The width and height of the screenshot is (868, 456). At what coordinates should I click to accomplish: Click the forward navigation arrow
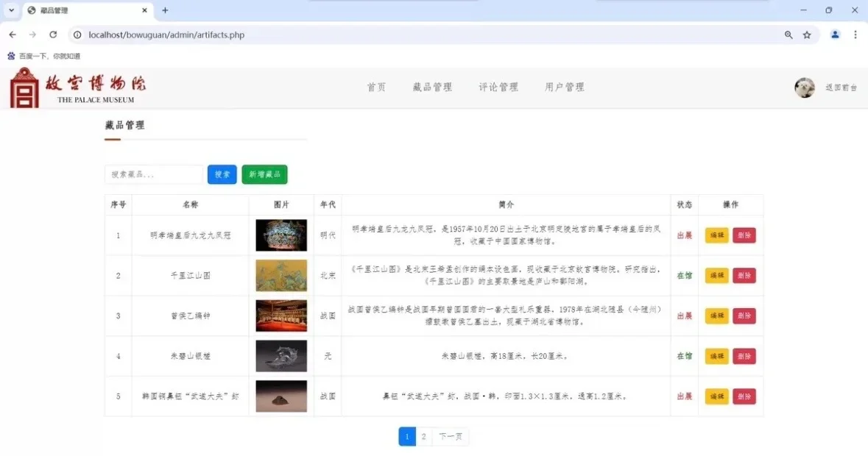pyautogui.click(x=32, y=35)
